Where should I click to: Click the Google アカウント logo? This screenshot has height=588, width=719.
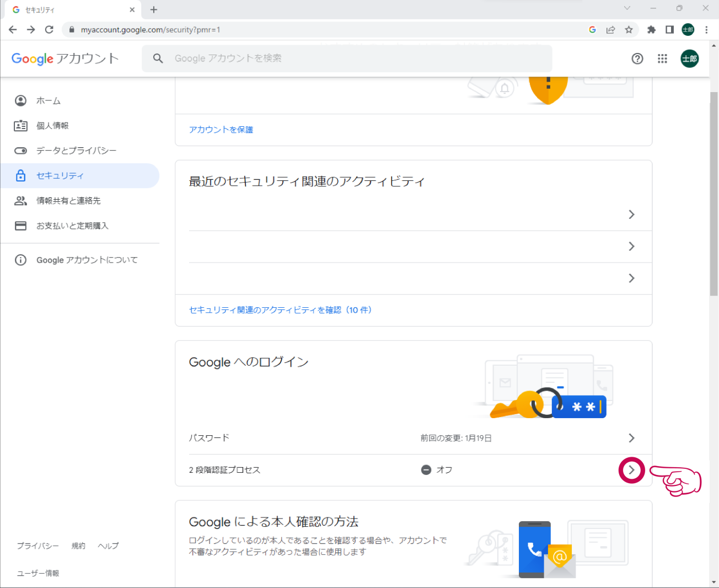tap(65, 58)
